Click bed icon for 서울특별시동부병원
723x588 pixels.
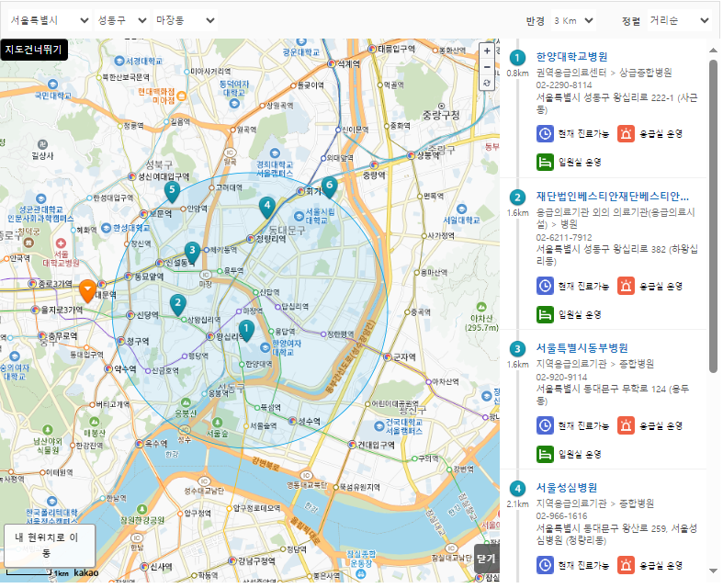545,454
